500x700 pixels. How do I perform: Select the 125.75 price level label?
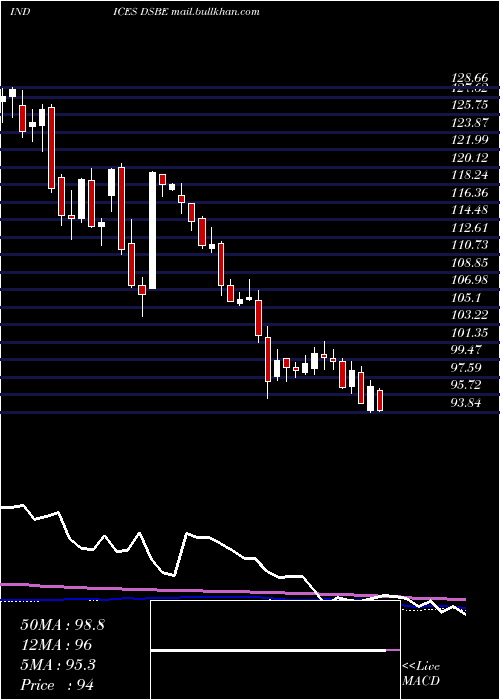point(470,105)
